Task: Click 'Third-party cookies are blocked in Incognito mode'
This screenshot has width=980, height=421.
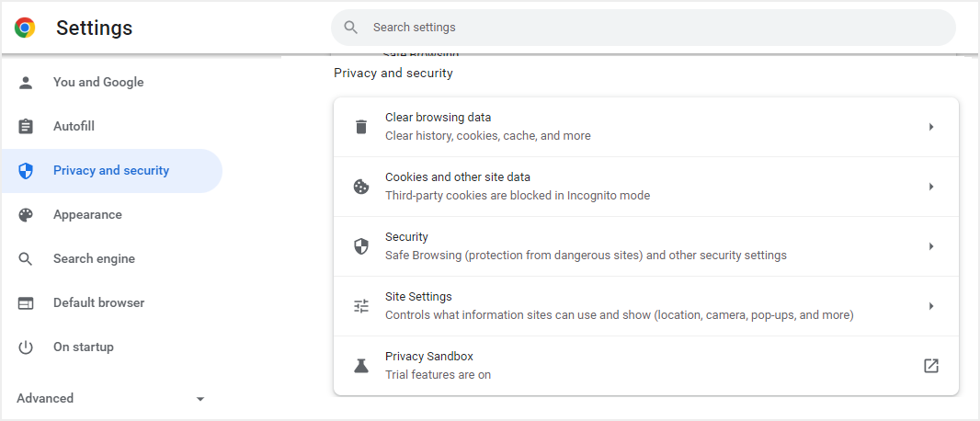Action: pyautogui.click(x=518, y=196)
